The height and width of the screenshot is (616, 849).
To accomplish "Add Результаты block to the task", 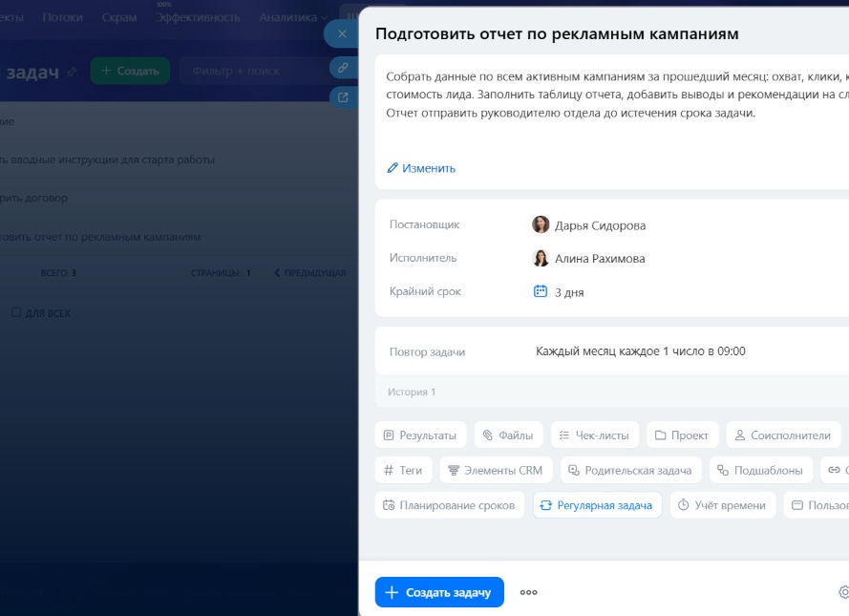I will click(x=420, y=435).
